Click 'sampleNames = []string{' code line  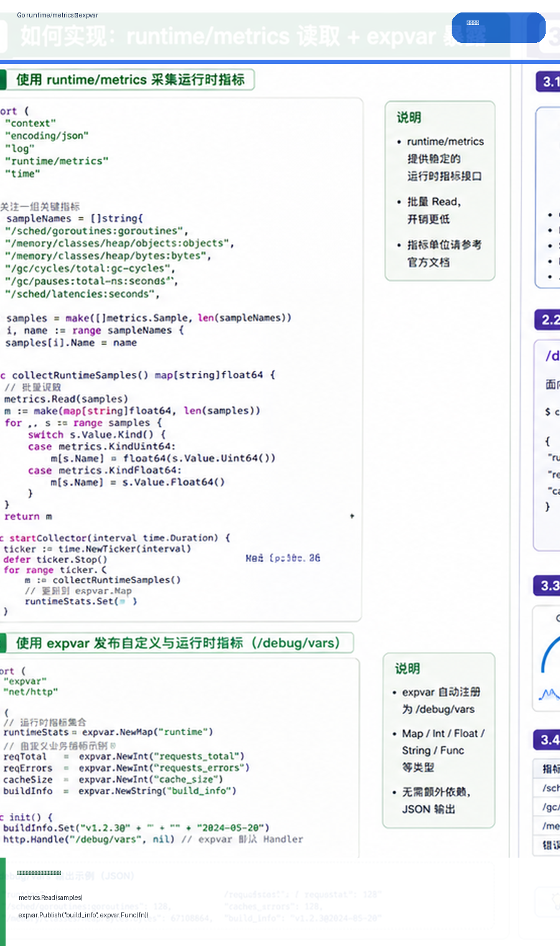(x=75, y=218)
